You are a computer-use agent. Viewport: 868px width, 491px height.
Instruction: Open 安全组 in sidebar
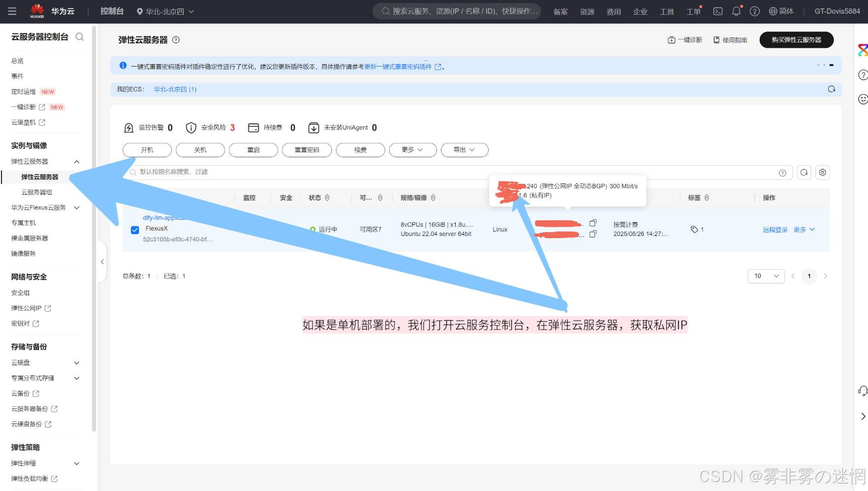(x=20, y=293)
